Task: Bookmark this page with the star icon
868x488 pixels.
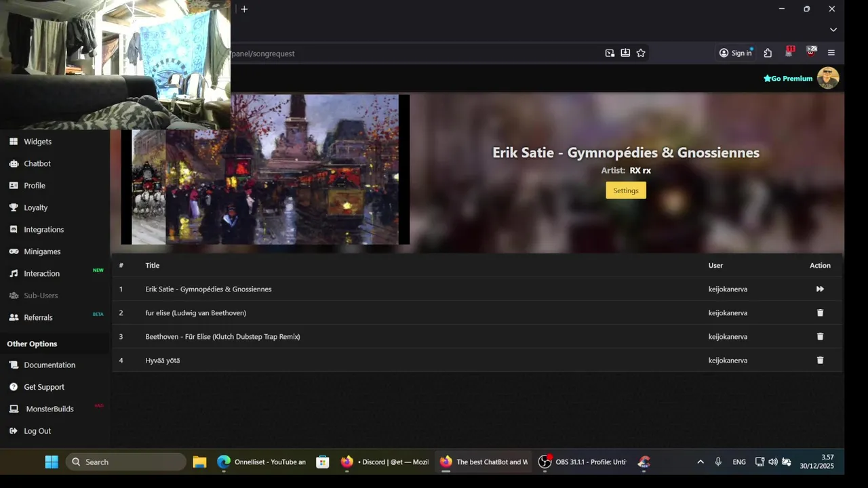Action: pos(641,53)
